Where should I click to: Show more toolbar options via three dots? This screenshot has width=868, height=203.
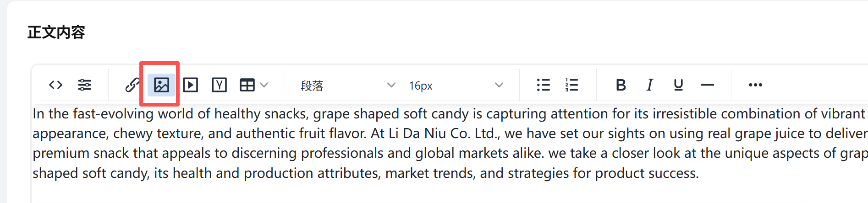click(755, 85)
